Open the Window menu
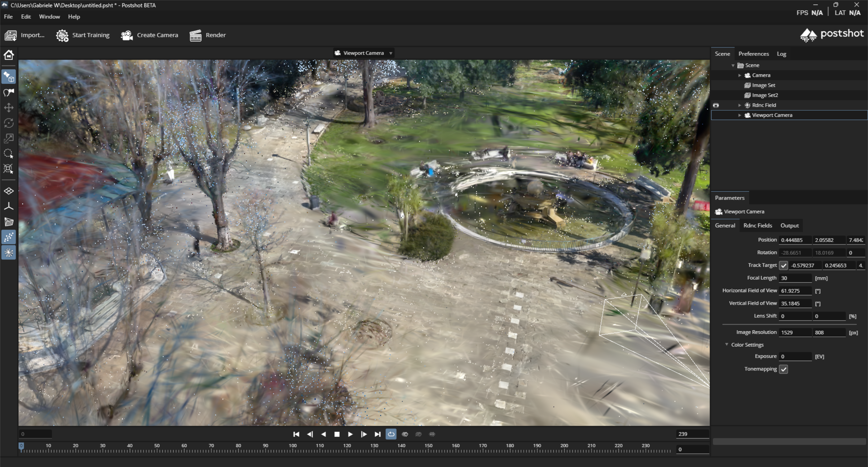This screenshot has width=868, height=467. (x=50, y=16)
